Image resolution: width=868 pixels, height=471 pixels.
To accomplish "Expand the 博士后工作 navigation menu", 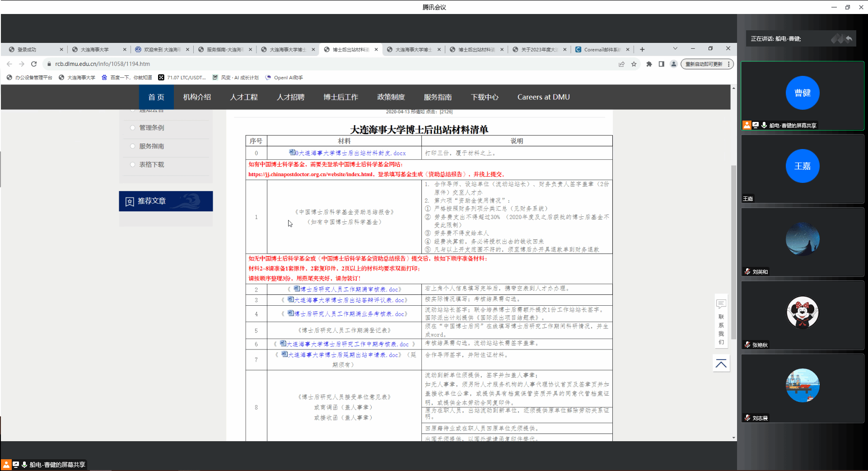I will coord(341,97).
